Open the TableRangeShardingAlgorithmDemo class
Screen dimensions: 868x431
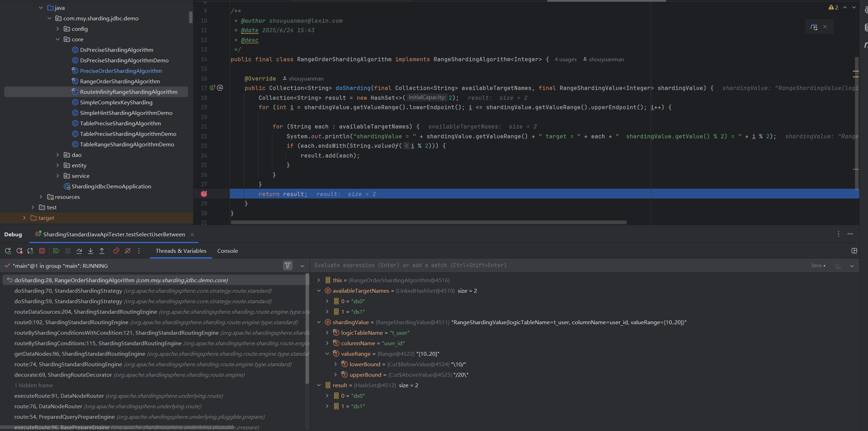click(x=127, y=144)
